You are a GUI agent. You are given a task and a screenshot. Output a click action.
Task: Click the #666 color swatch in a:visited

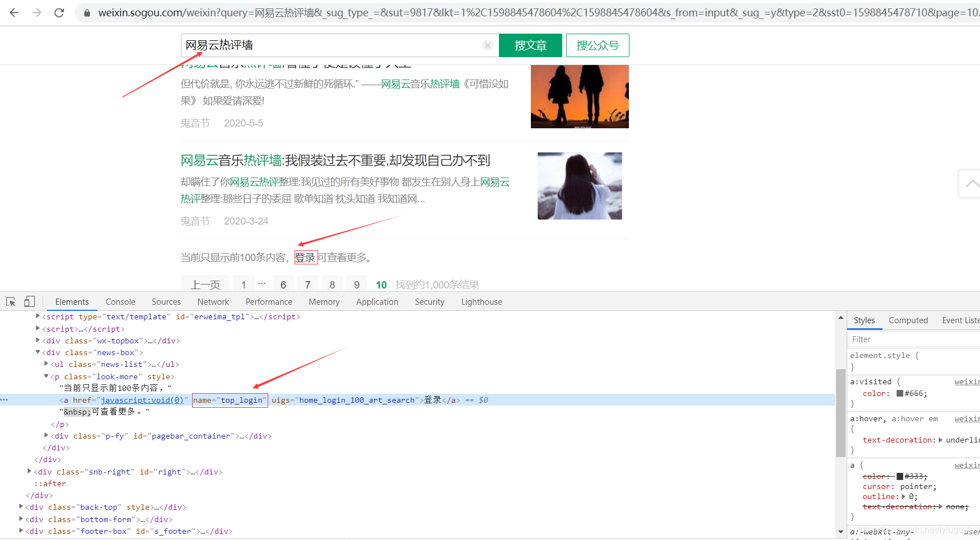(900, 393)
